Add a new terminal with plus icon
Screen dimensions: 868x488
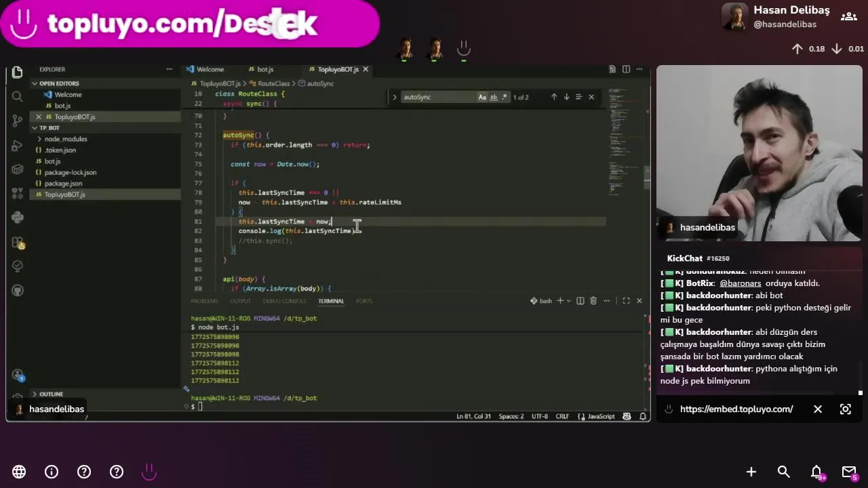(560, 301)
